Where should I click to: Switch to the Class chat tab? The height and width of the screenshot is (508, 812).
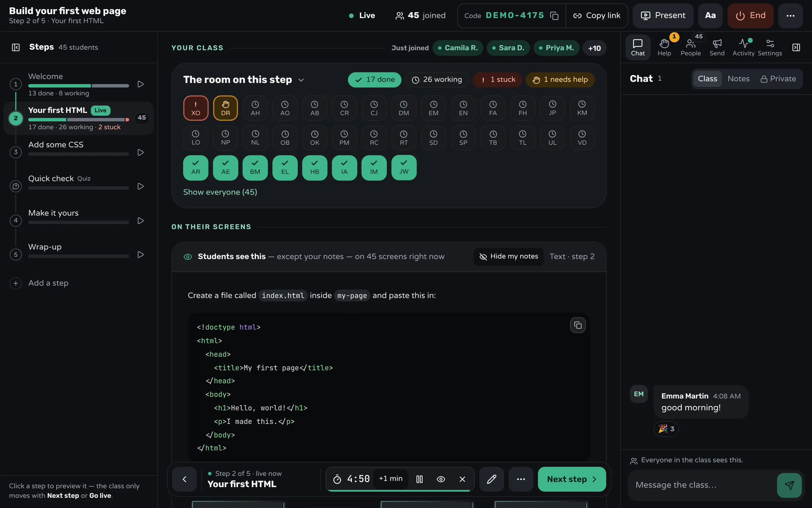click(707, 79)
